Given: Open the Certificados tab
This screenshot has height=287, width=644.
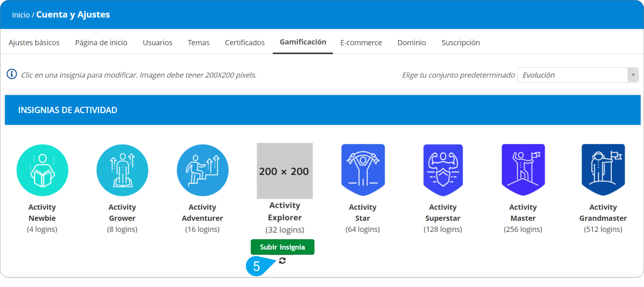Looking at the screenshot, I should pos(245,43).
